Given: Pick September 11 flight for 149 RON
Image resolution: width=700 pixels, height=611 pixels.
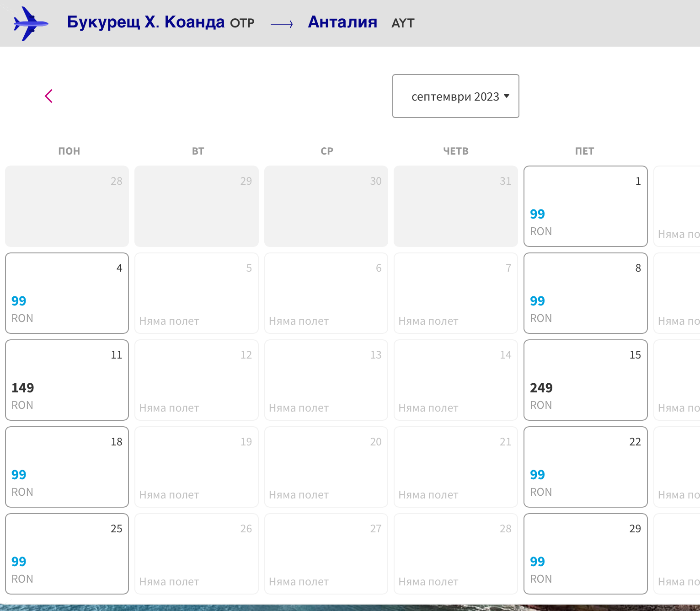Looking at the screenshot, I should point(67,380).
